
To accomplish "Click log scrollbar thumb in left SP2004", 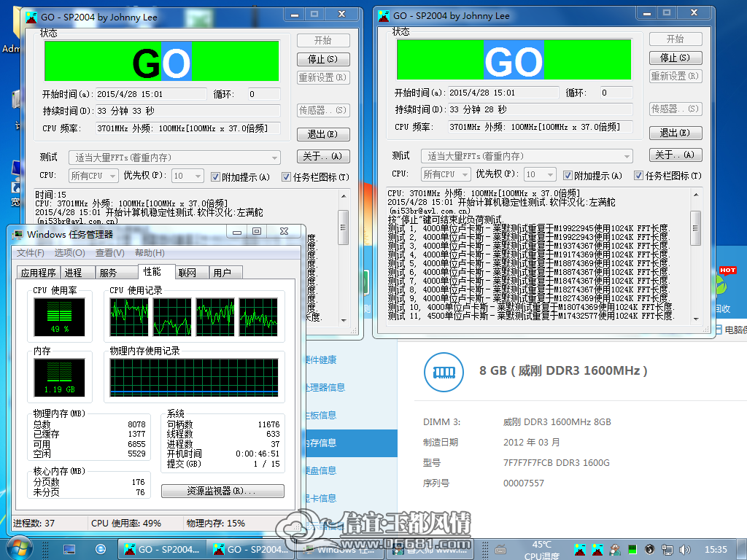I will pos(343,227).
